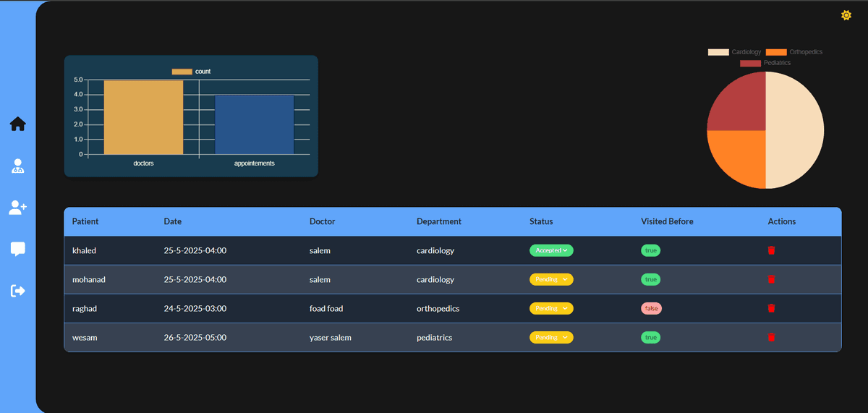Click the Pediatrics legend color swatch
The width and height of the screenshot is (868, 413).
(x=750, y=63)
